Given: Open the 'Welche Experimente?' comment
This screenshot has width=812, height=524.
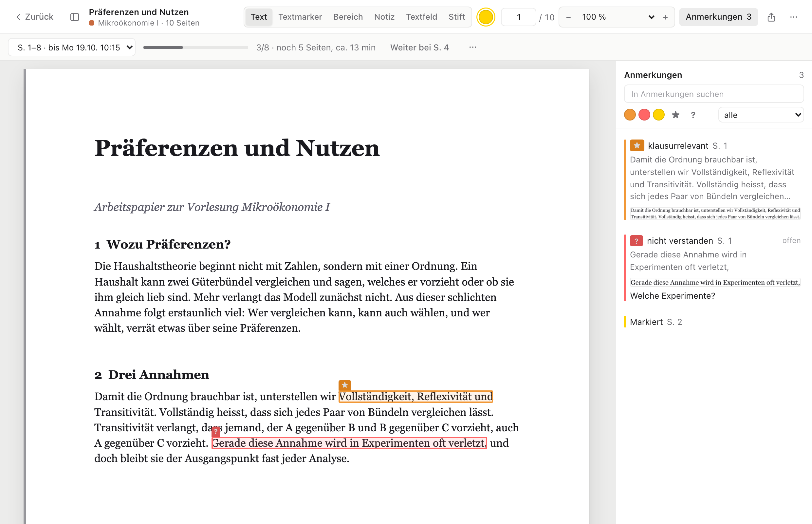Looking at the screenshot, I should coord(672,296).
